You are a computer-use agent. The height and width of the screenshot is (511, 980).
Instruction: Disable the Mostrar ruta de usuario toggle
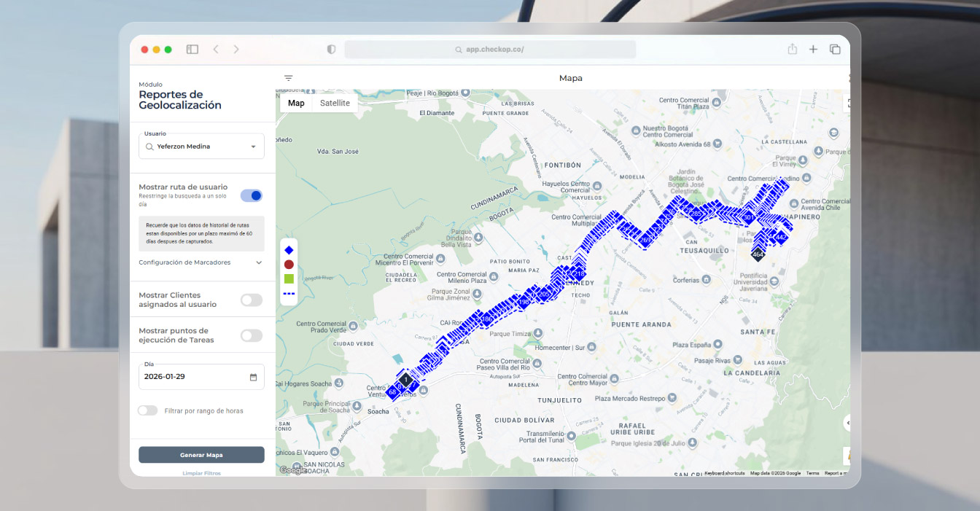click(x=252, y=195)
